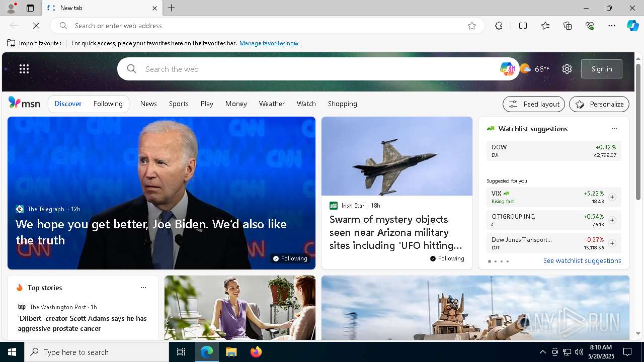The image size is (644, 362).
Task: Open the Watch menu item
Action: [306, 104]
